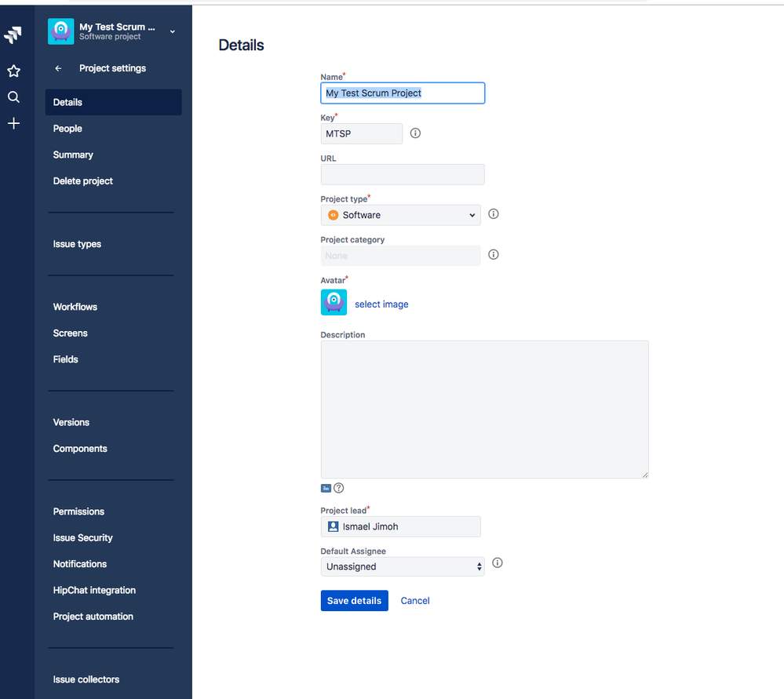Image resolution: width=784 pixels, height=699 pixels.
Task: Open the info tooltip next to the Key field
Action: pos(414,133)
